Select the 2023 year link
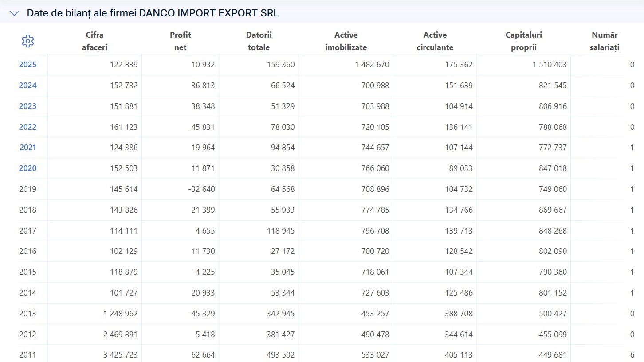This screenshot has height=362, width=644. pyautogui.click(x=27, y=106)
